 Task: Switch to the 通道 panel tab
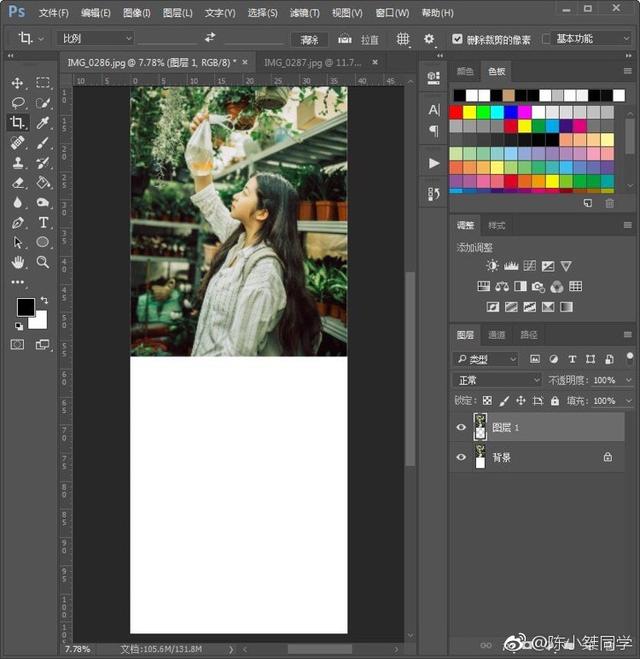(x=497, y=335)
